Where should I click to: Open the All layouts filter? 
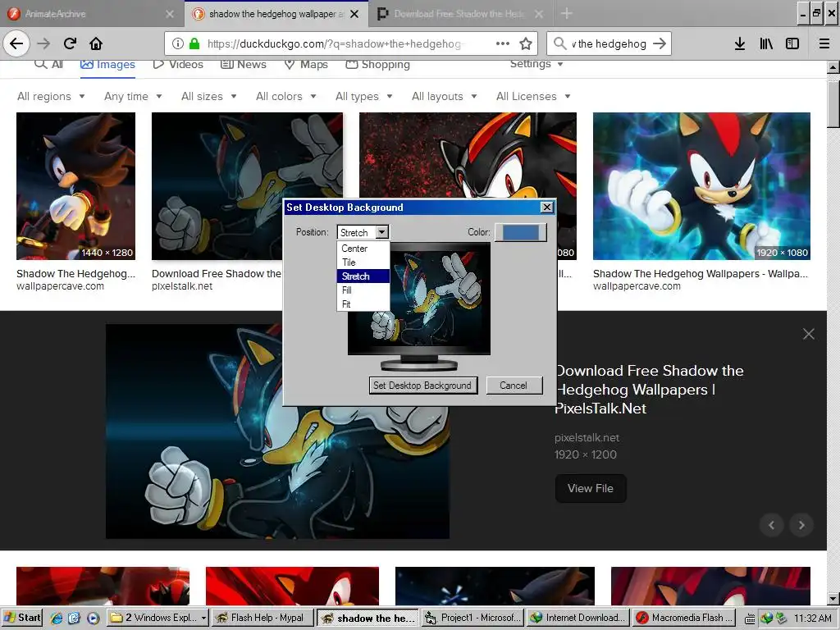pyautogui.click(x=444, y=97)
